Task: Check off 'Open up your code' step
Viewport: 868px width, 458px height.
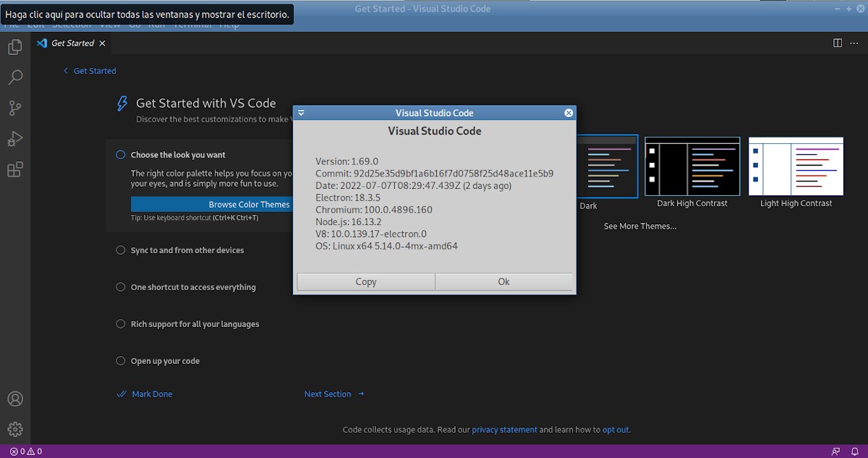Action: [x=121, y=361]
